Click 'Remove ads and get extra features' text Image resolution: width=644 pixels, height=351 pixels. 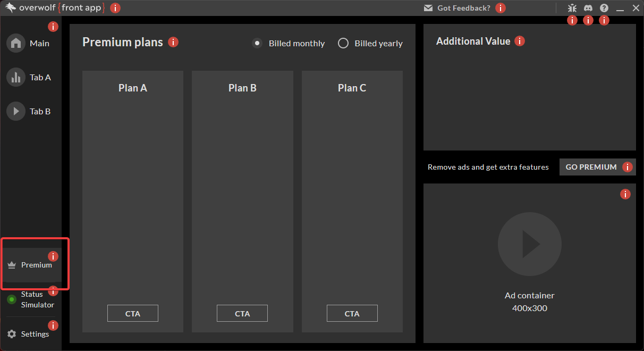pyautogui.click(x=488, y=167)
